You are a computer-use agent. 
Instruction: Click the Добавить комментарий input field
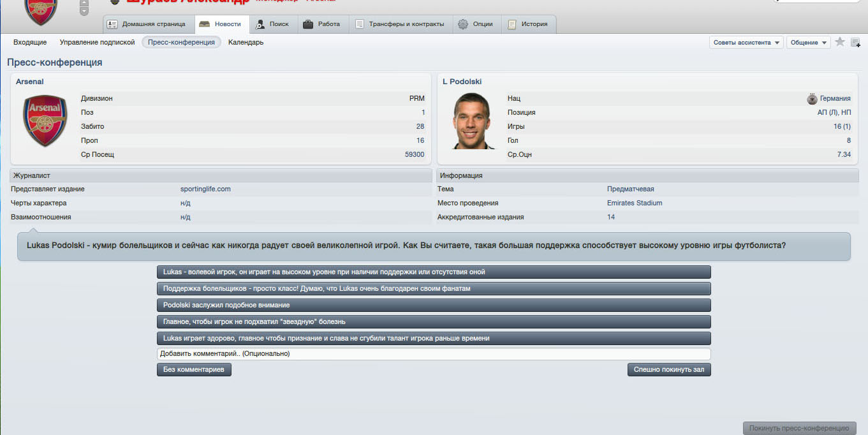point(434,353)
